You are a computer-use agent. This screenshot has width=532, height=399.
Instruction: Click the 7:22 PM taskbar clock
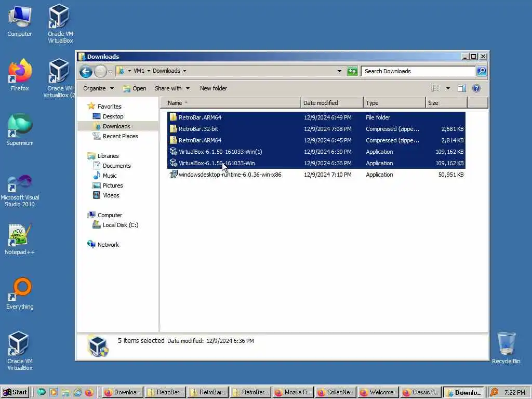514,392
